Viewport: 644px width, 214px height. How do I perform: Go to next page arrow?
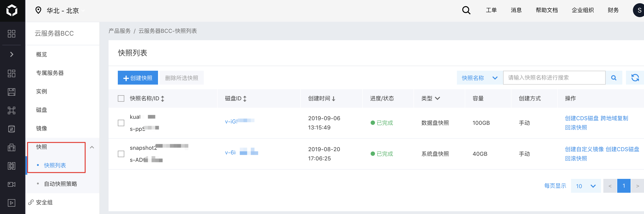[638, 186]
